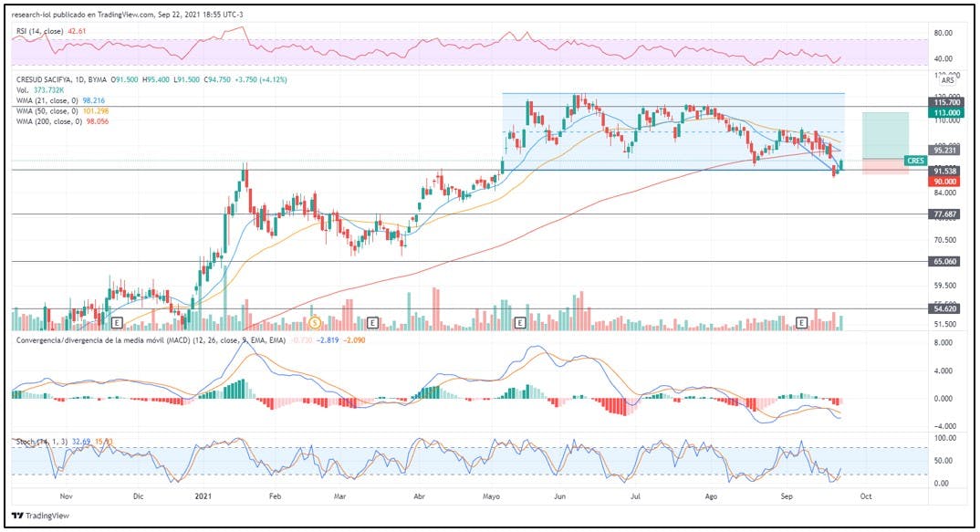Click the 8.000 level on the MACD scale

pyautogui.click(x=944, y=342)
